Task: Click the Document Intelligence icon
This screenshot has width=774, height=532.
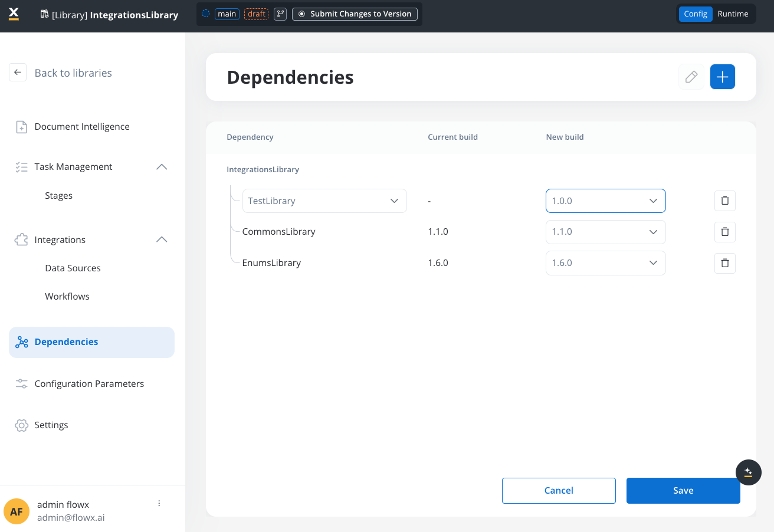Action: point(22,127)
